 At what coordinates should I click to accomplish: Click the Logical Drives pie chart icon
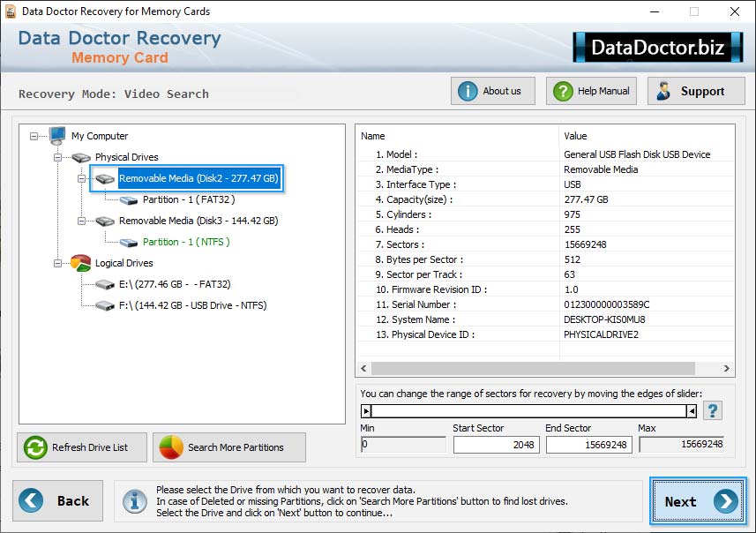tap(80, 263)
